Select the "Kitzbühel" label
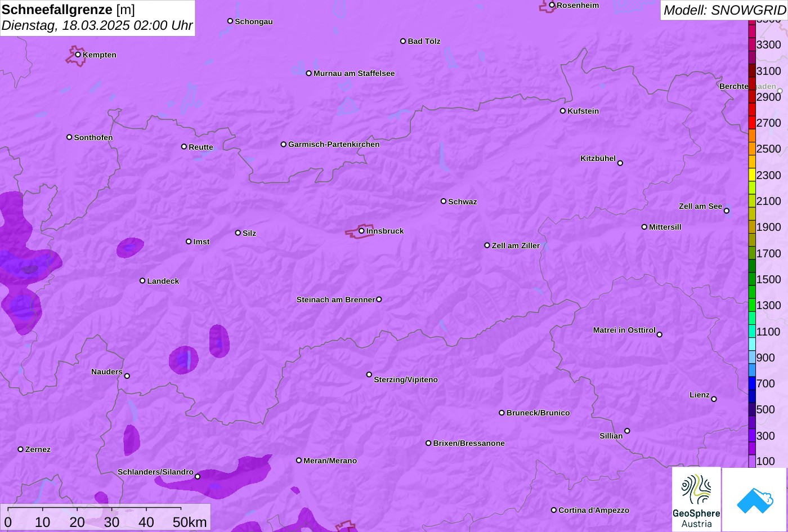This screenshot has height=532, width=788. (598, 158)
